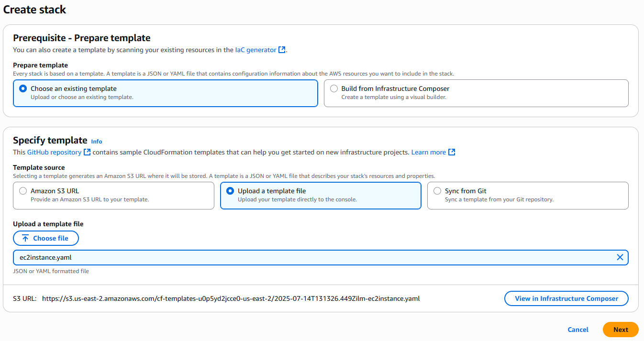
Task: Click the S3 URL text value
Action: (x=231, y=298)
